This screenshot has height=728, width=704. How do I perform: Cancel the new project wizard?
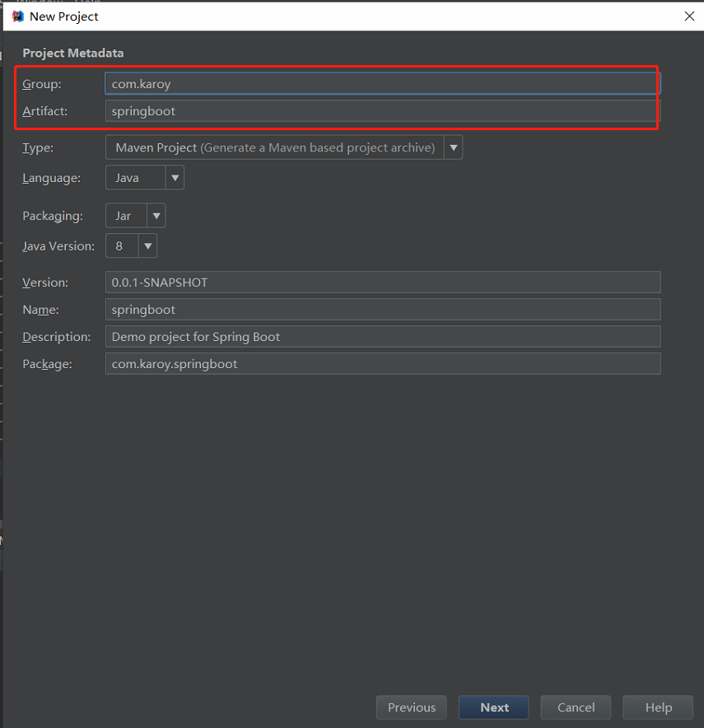tap(576, 707)
